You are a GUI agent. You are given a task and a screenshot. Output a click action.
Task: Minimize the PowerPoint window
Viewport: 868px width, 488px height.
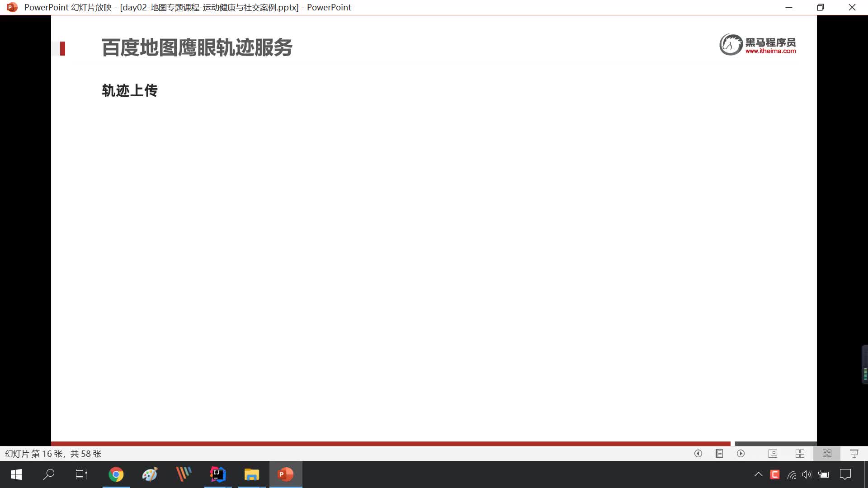[x=789, y=7]
